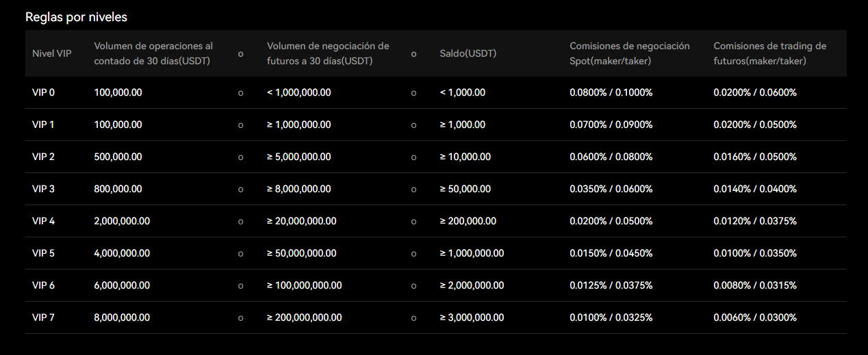Image resolution: width=868 pixels, height=355 pixels.
Task: Select the VIP 7 level cell
Action: (x=43, y=317)
